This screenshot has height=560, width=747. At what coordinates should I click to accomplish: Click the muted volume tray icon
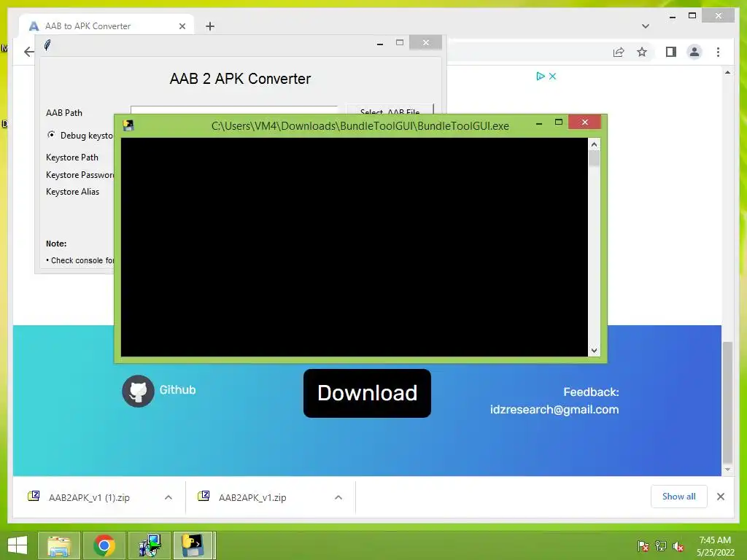pyautogui.click(x=678, y=546)
